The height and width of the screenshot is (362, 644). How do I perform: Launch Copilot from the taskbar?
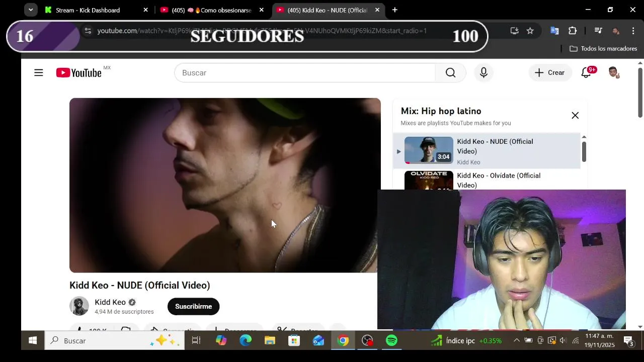pyautogui.click(x=221, y=341)
